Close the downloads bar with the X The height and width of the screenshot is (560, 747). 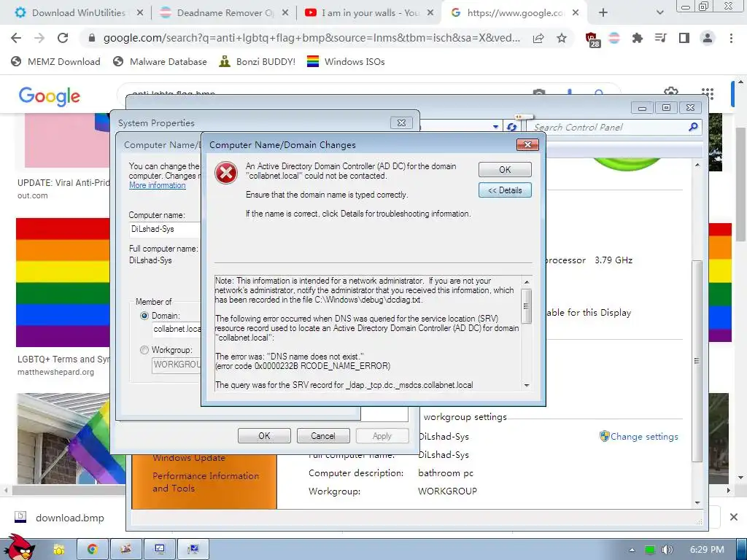click(734, 517)
